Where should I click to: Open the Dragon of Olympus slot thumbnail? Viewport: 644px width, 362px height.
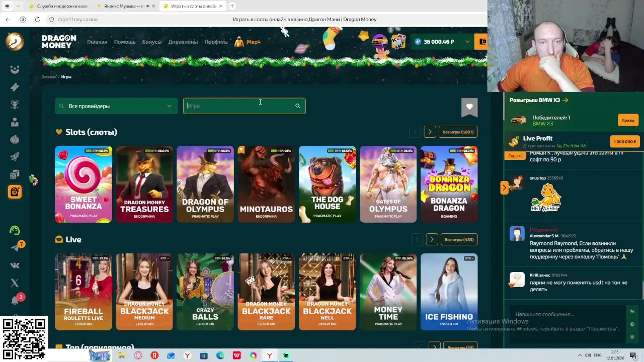coord(205,184)
